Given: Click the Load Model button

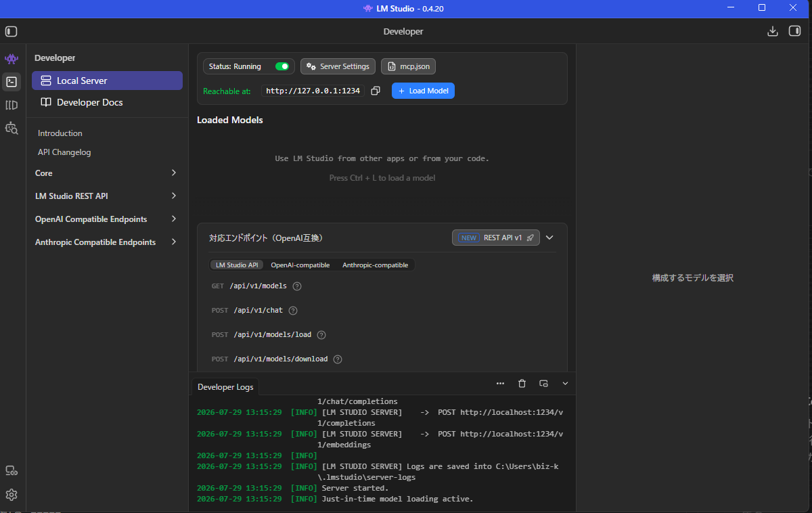Looking at the screenshot, I should click(423, 91).
